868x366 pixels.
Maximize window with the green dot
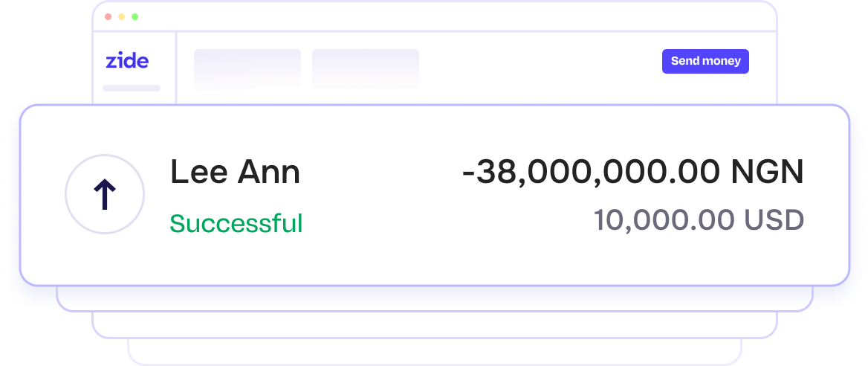click(135, 16)
